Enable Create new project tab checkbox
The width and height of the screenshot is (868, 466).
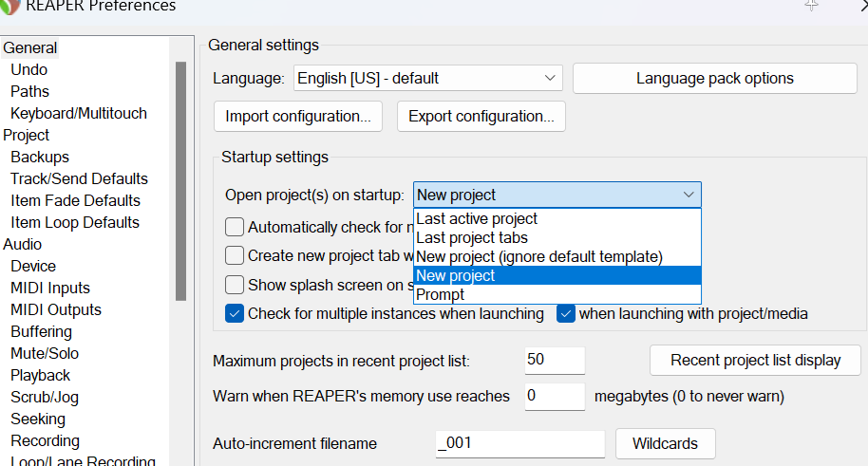coord(235,255)
